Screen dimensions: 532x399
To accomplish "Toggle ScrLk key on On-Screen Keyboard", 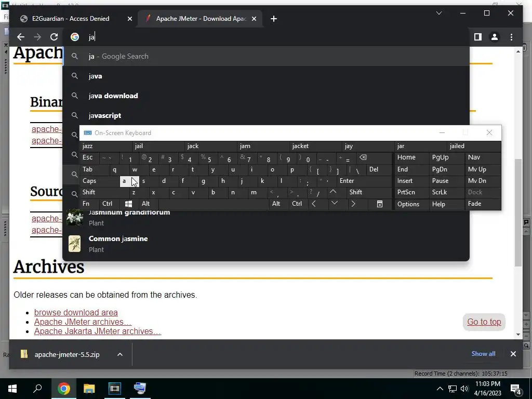I will point(446,192).
